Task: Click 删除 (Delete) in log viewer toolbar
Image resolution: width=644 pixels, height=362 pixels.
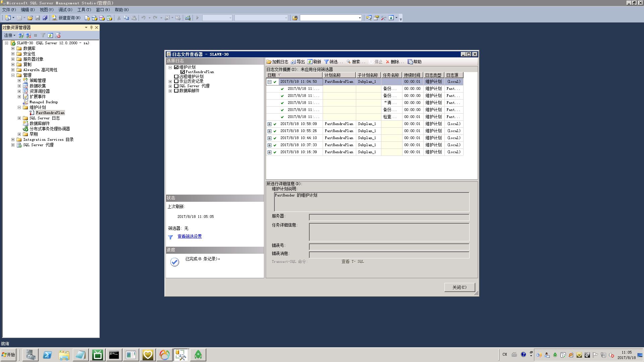Action: pyautogui.click(x=395, y=62)
